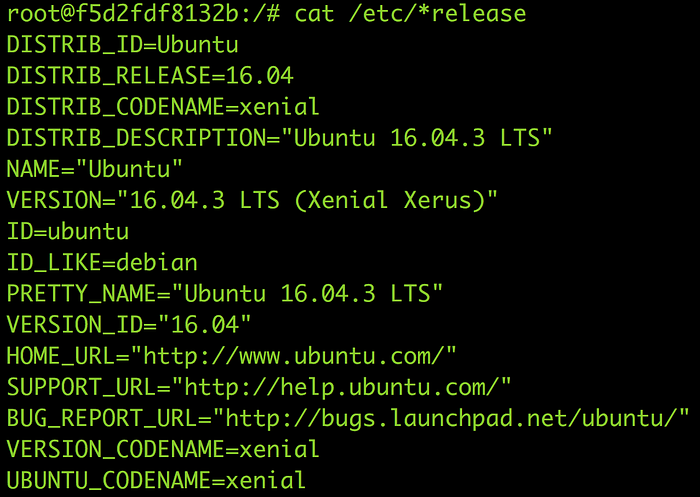Click the VERSION Xenial Xerus line
The height and width of the screenshot is (497, 700).
pyautogui.click(x=252, y=200)
